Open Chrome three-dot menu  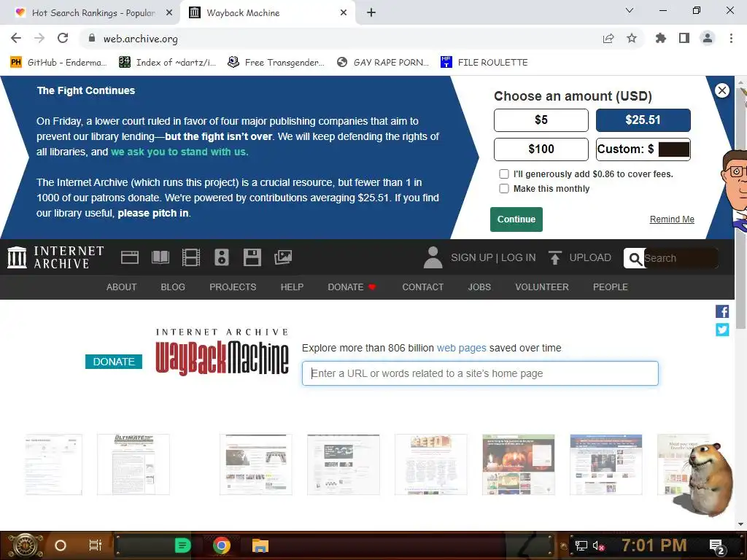pos(731,38)
